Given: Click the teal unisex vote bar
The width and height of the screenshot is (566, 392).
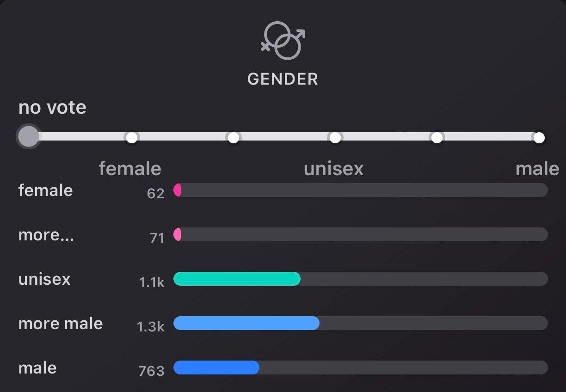Looking at the screenshot, I should click(x=237, y=279).
